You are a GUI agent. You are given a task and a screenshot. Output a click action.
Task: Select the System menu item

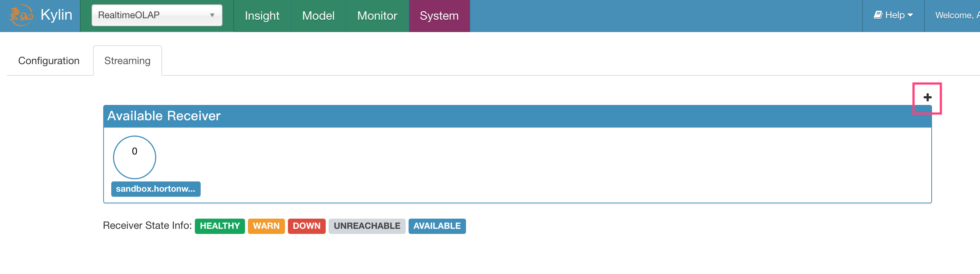click(439, 16)
